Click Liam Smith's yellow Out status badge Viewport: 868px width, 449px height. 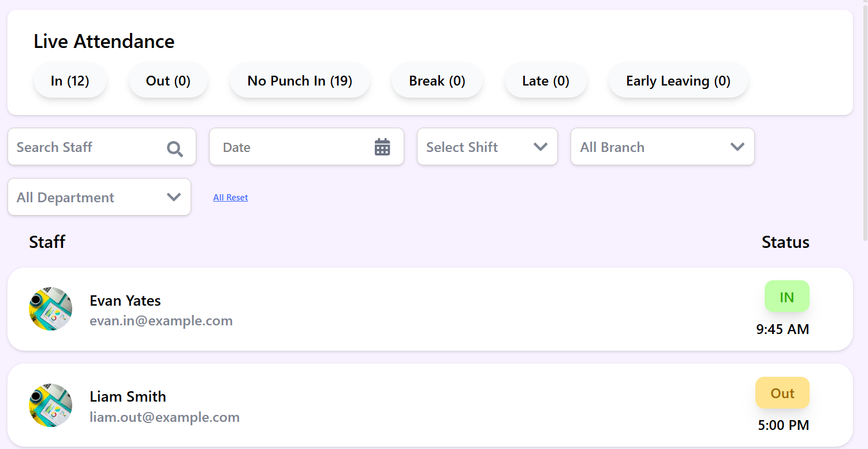[783, 392]
